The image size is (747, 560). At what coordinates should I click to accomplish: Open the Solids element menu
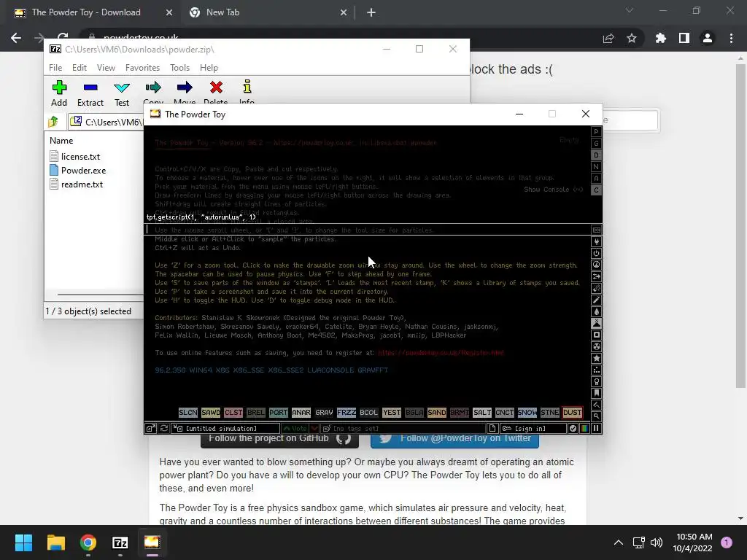(x=596, y=335)
